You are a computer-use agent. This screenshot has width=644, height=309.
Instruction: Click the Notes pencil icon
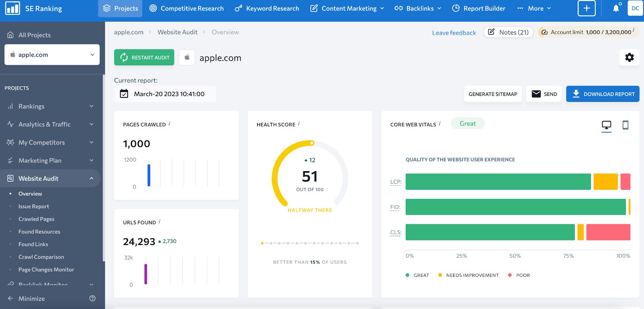click(491, 32)
